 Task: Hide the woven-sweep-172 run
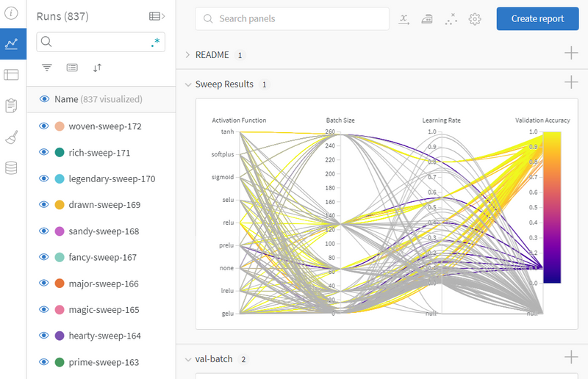point(43,126)
